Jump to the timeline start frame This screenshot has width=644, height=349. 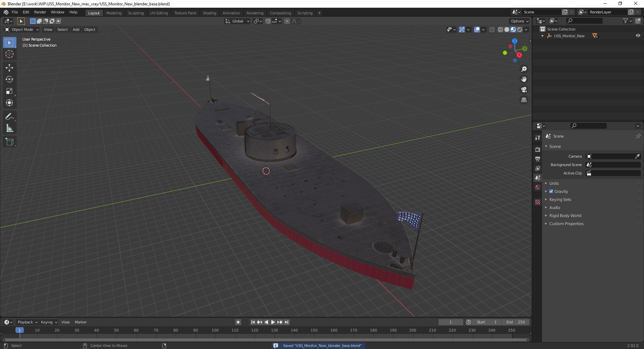click(x=253, y=322)
